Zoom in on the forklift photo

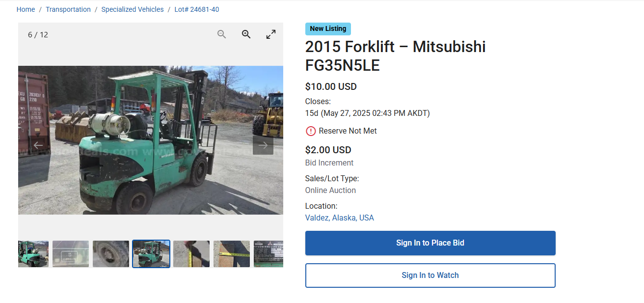pyautogui.click(x=246, y=34)
